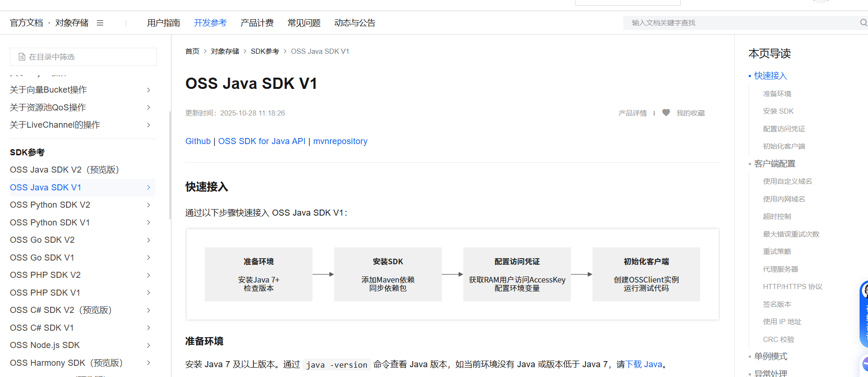Jump to 安装 SDK in page guide

click(x=779, y=111)
